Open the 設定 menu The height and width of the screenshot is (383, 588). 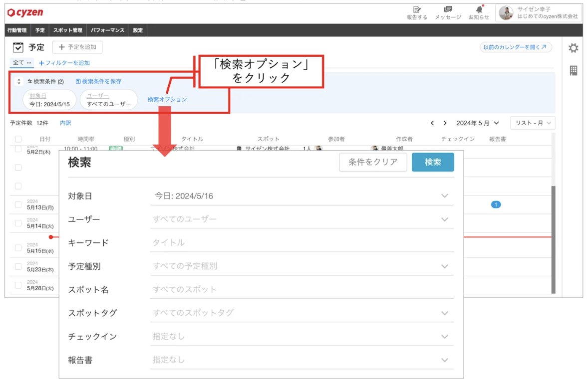click(138, 30)
